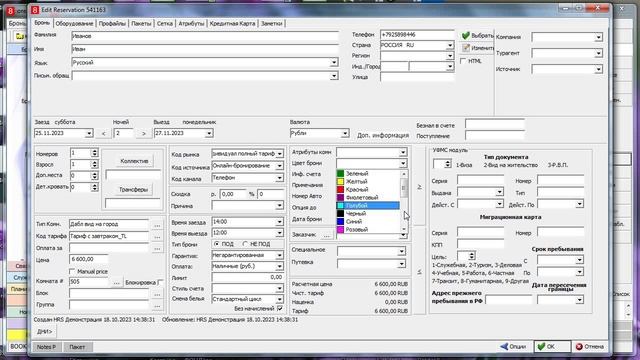Image resolution: width=640 pixels, height=360 pixels.
Task: Open the Профайлы tab
Action: [x=112, y=24]
